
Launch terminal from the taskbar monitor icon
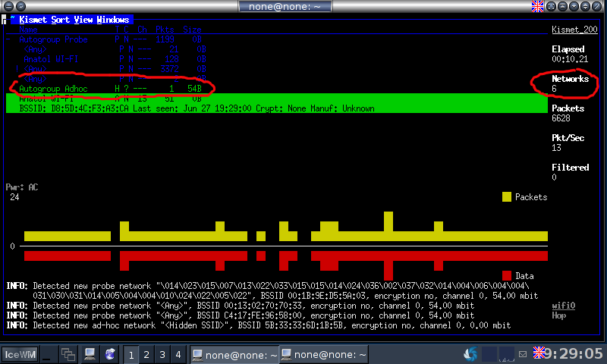(90, 354)
